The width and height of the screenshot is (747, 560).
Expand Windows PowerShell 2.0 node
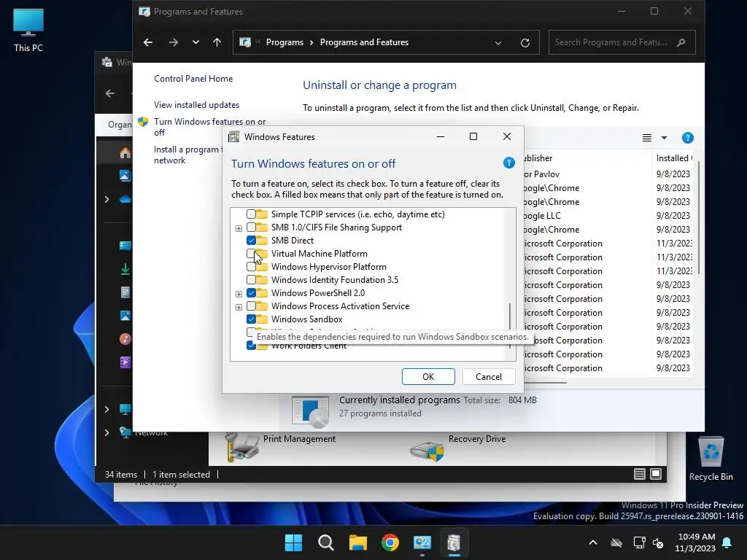pyautogui.click(x=239, y=295)
